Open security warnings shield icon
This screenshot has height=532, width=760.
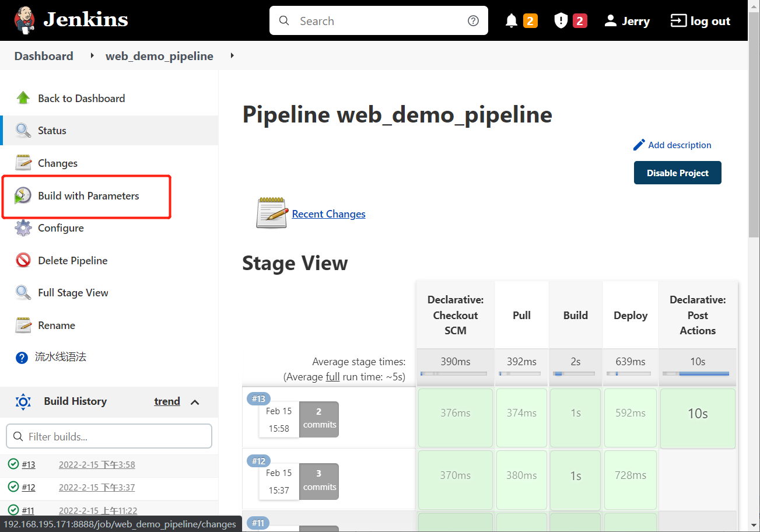561,21
